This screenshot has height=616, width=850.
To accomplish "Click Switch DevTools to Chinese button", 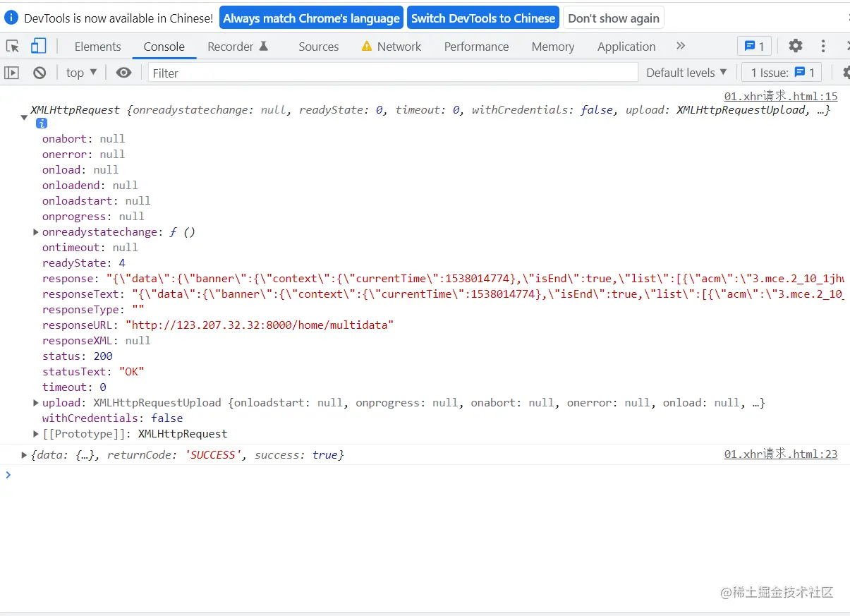I will [483, 18].
